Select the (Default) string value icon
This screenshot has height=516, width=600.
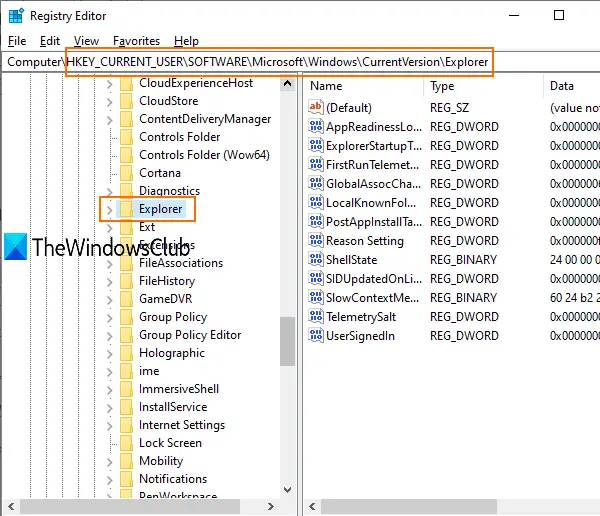tap(316, 107)
